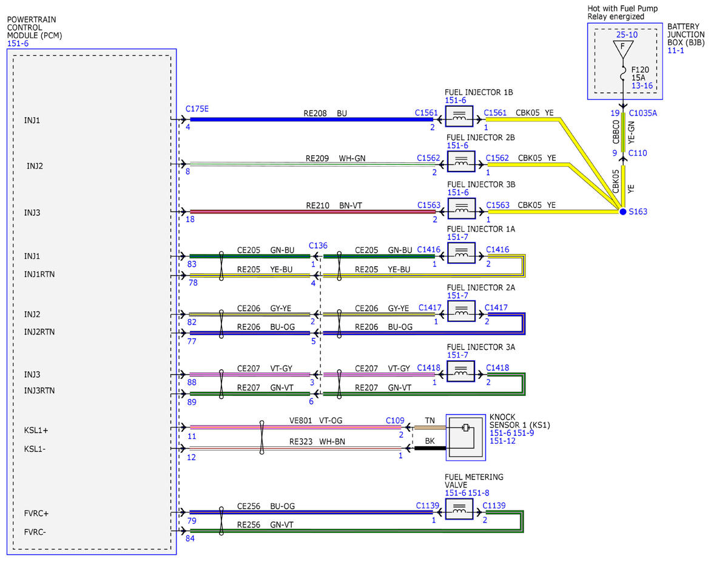Select the Fuel Injector 2B coil symbol
The width and height of the screenshot is (728, 562).
coord(461,162)
